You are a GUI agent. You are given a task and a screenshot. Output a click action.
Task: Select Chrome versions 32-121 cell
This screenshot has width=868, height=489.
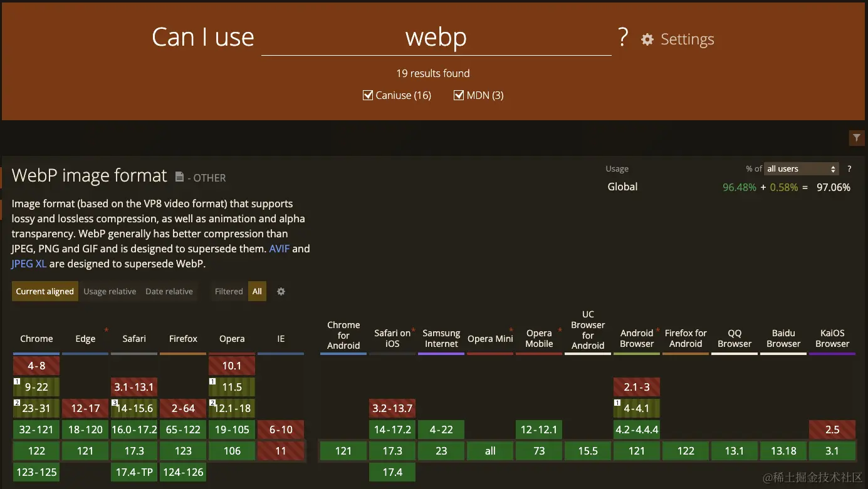36,430
